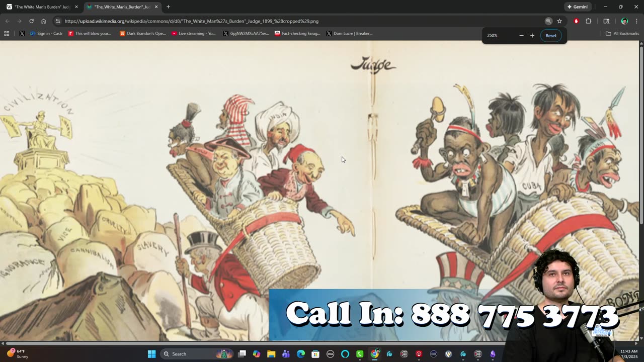Open the purple app icon on taskbar

point(493,354)
